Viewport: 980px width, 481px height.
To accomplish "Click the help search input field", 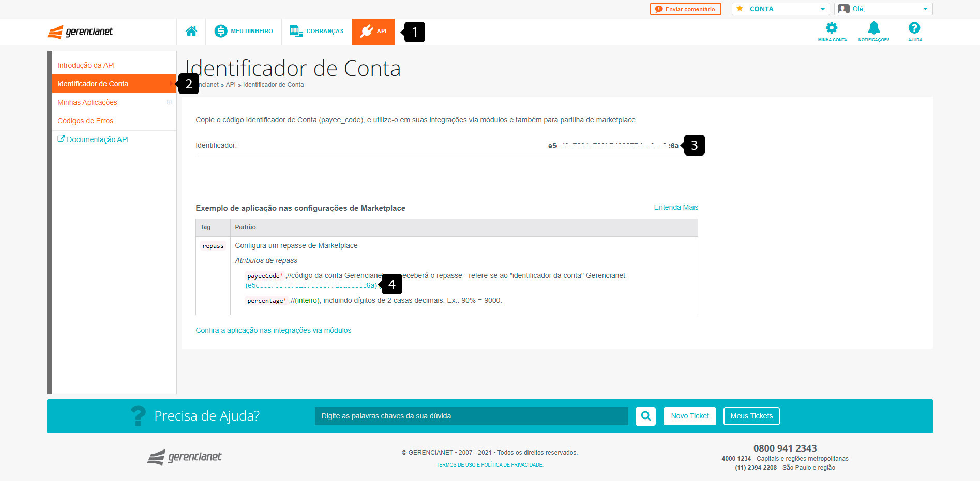I will [472, 416].
